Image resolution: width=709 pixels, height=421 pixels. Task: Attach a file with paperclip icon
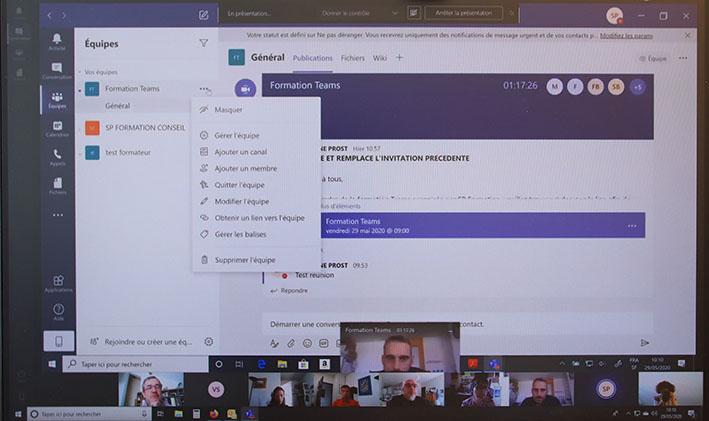[291, 343]
